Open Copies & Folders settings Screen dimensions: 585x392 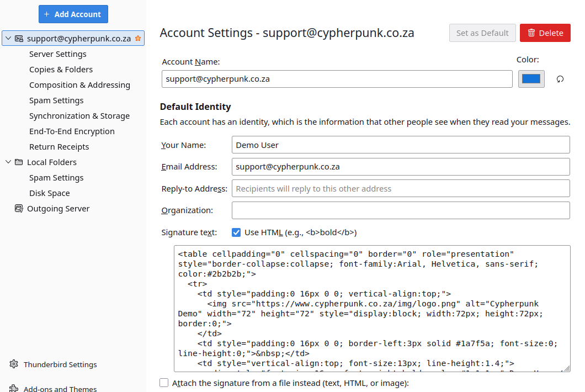(61, 70)
